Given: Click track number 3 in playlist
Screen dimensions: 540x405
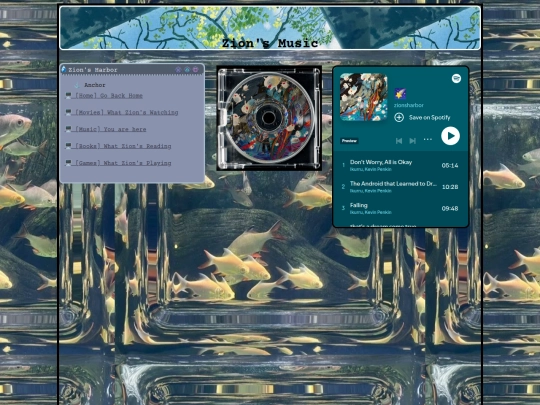Looking at the screenshot, I should [x=343, y=208].
